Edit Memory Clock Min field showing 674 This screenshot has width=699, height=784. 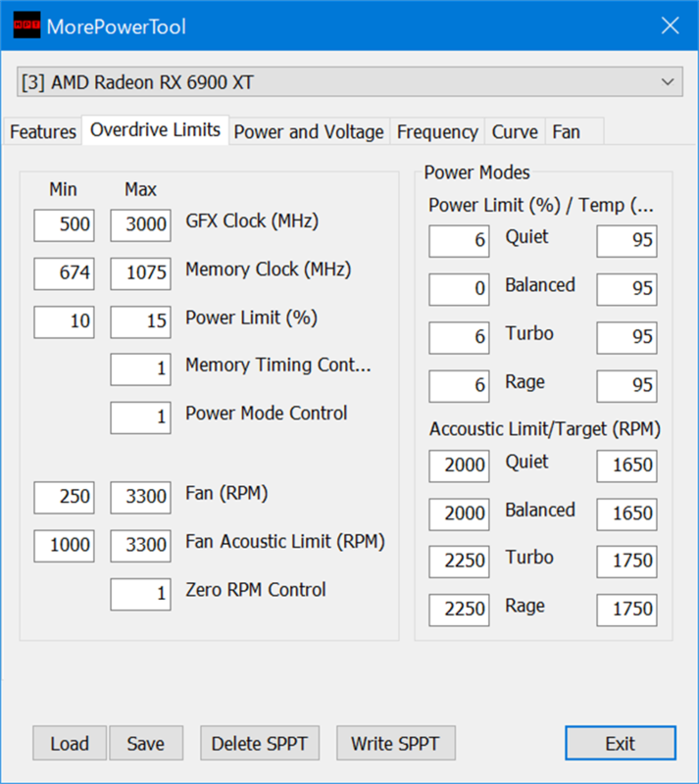(x=64, y=274)
